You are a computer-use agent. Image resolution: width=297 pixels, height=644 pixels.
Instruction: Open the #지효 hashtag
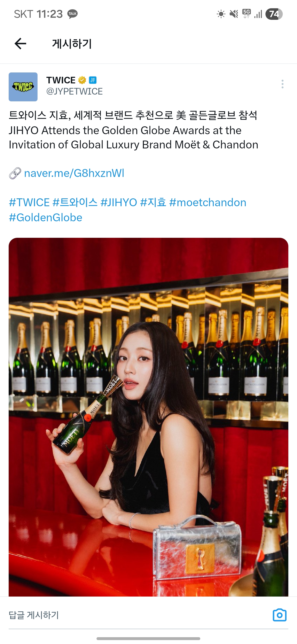pyautogui.click(x=153, y=202)
